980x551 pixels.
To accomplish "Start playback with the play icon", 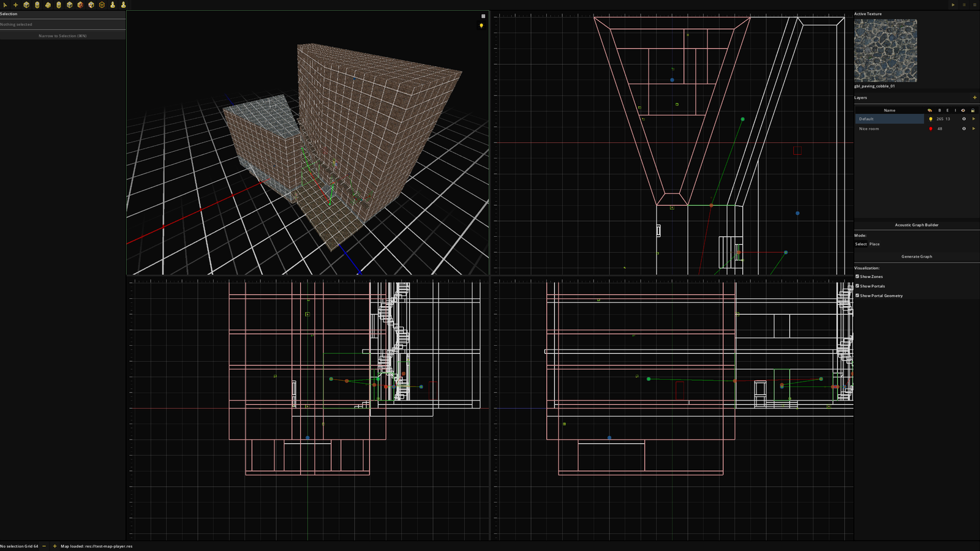I will click(953, 5).
